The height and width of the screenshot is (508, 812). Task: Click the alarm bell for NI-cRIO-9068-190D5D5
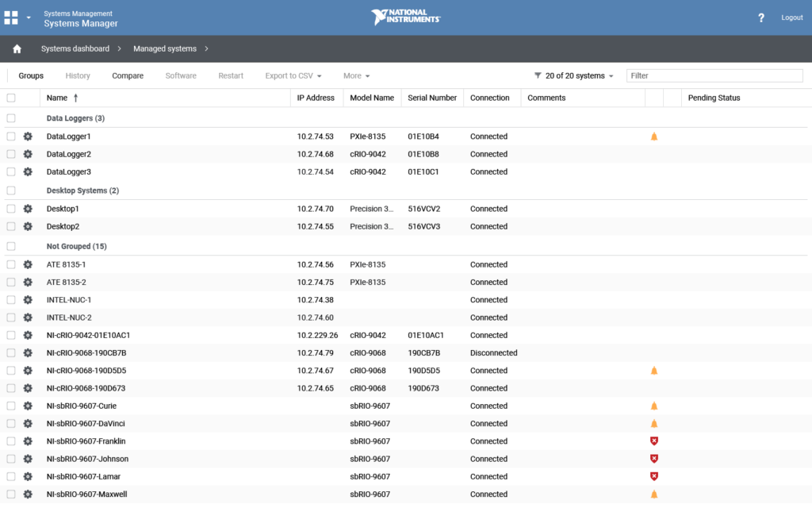tap(654, 371)
